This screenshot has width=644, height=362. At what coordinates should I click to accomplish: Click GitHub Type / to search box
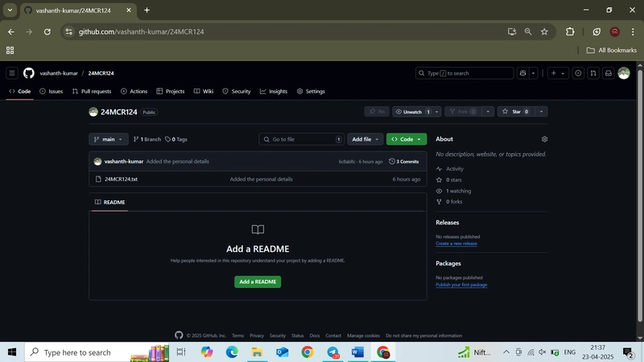(x=464, y=73)
